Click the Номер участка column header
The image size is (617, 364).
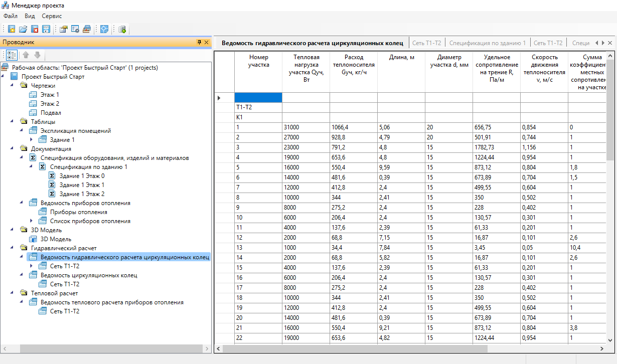click(258, 72)
